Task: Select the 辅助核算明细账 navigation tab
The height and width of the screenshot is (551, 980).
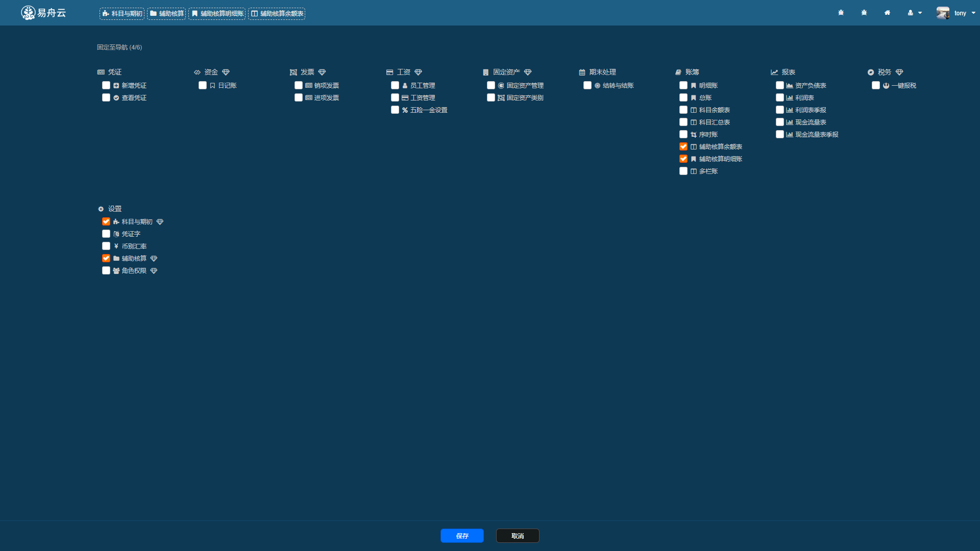Action: [x=218, y=13]
